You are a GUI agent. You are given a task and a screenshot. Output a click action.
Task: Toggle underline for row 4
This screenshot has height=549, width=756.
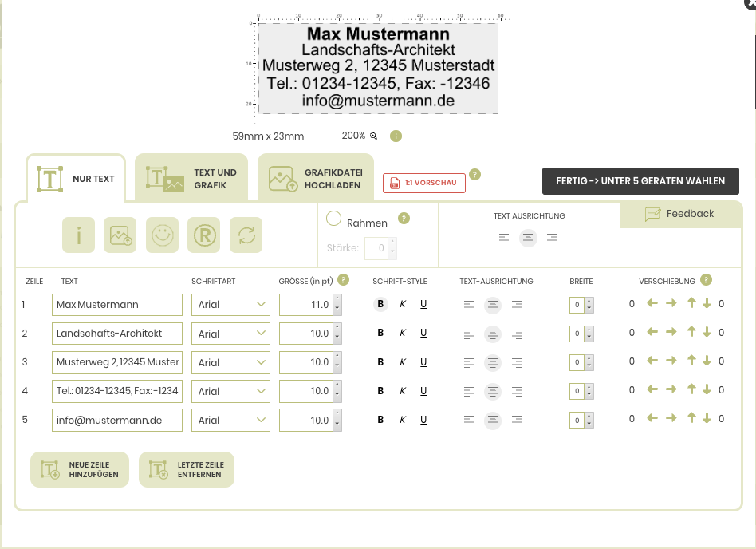click(423, 391)
